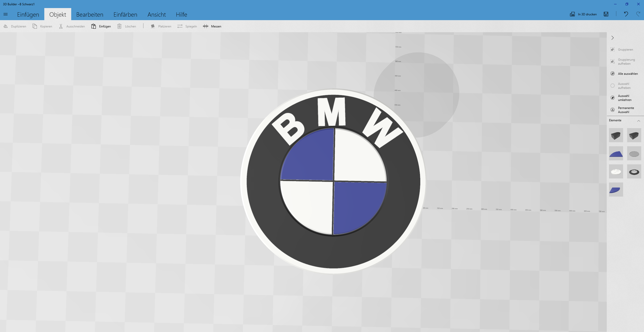Viewport: 644px width, 332px height.
Task: Click the Kopieren tool
Action: click(42, 26)
